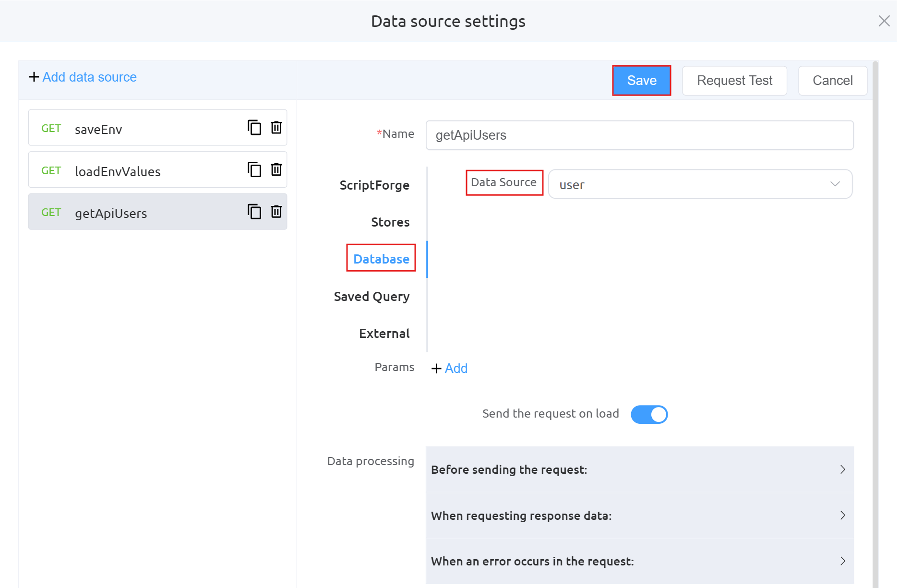The height and width of the screenshot is (588, 899).
Task: Disable Send the request on load
Action: (649, 414)
